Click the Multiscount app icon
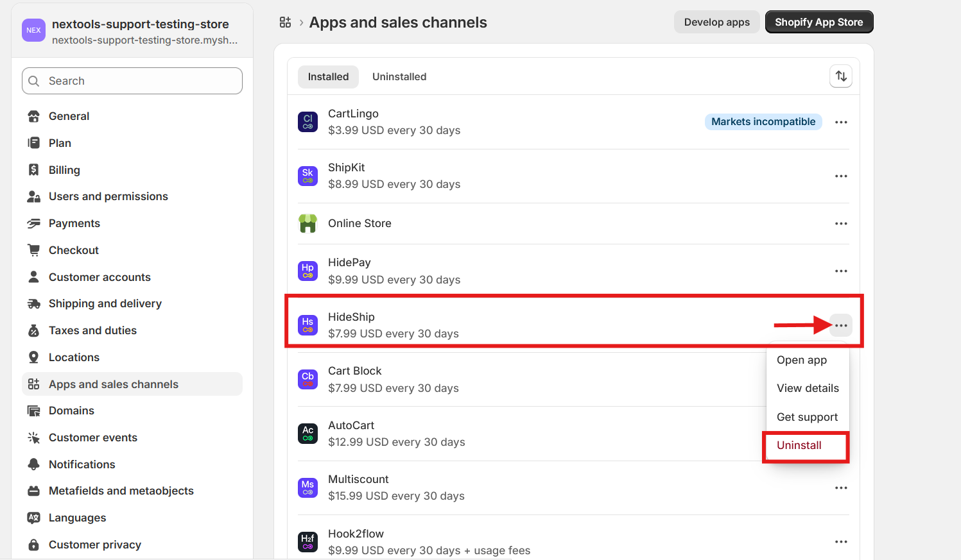The height and width of the screenshot is (560, 961). (308, 488)
